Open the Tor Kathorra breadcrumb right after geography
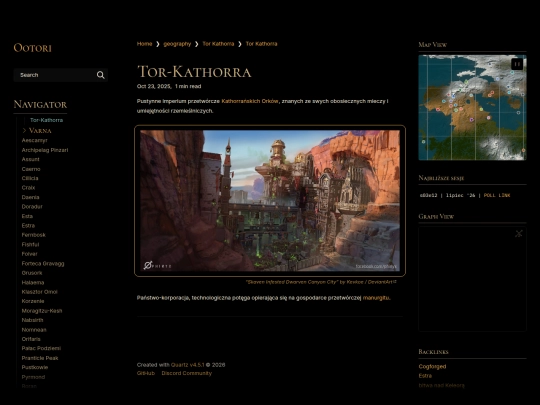Image resolution: width=540 pixels, height=405 pixels. [x=218, y=44]
